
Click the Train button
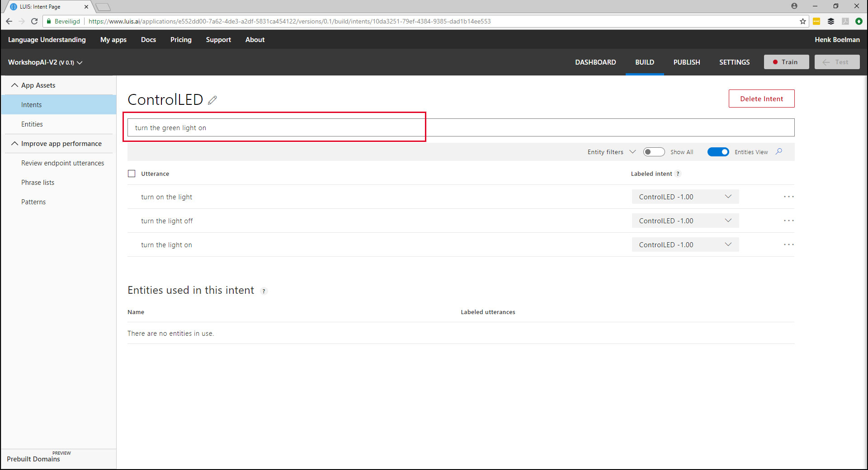(x=787, y=62)
